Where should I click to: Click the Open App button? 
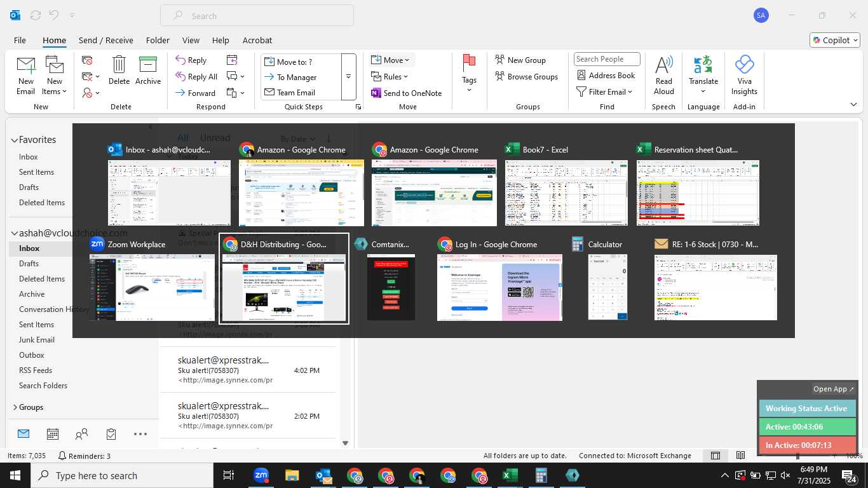coord(834,389)
